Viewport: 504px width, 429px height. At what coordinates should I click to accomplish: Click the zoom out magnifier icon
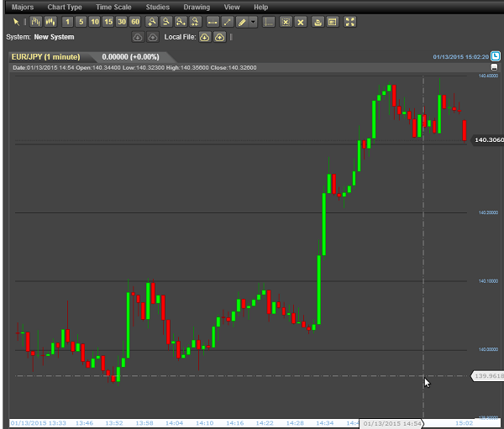click(x=166, y=22)
